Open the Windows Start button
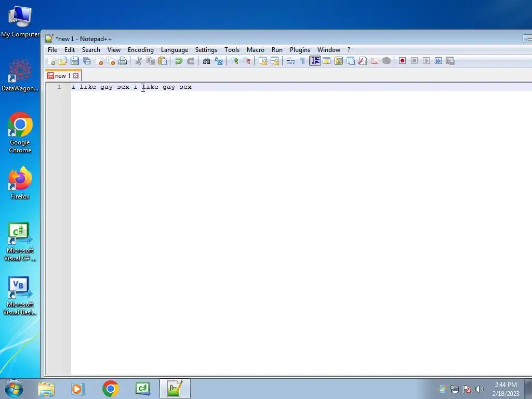This screenshot has height=399, width=532. tap(14, 389)
